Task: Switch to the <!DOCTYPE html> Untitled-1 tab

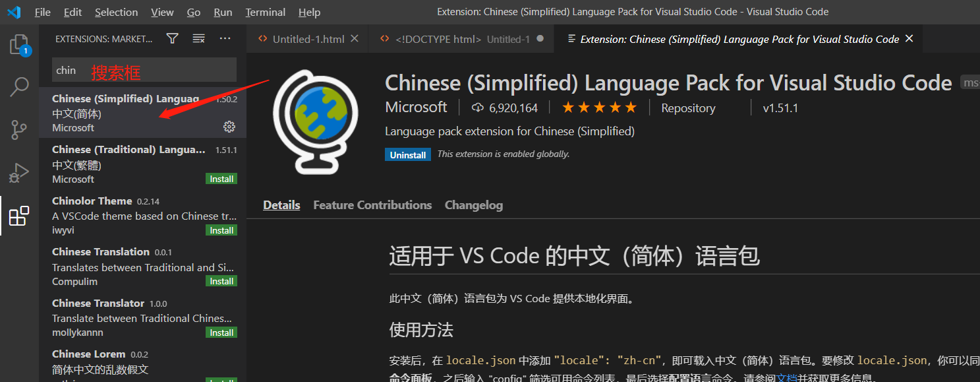Action: click(461, 39)
